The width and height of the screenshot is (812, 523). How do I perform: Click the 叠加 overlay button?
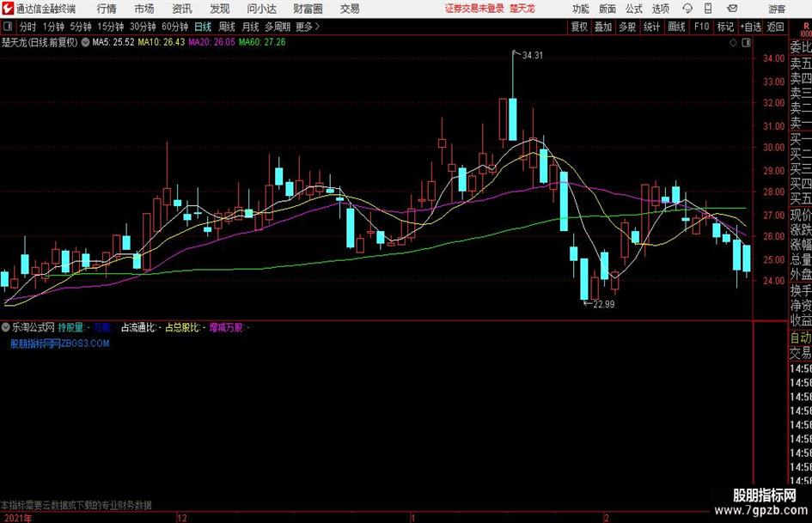tap(603, 27)
